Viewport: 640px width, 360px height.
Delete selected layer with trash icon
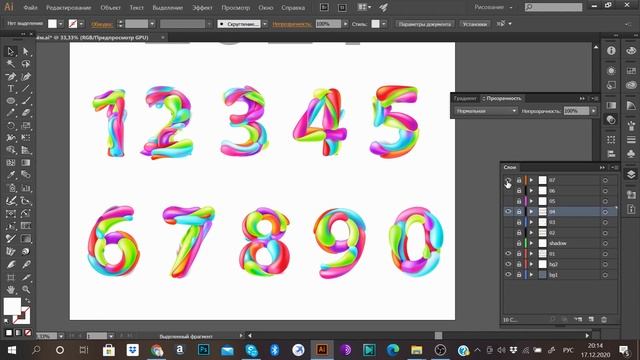pyautogui.click(x=604, y=320)
